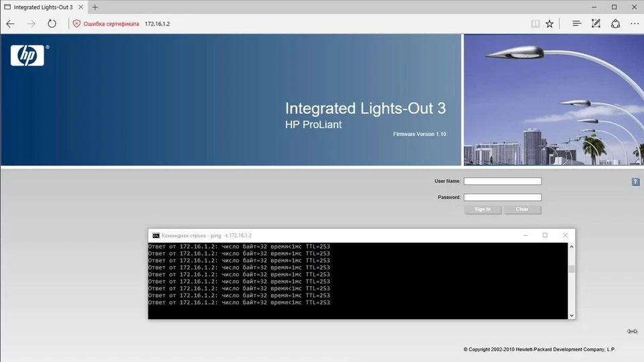Reload the page with refresh icon

(52, 24)
